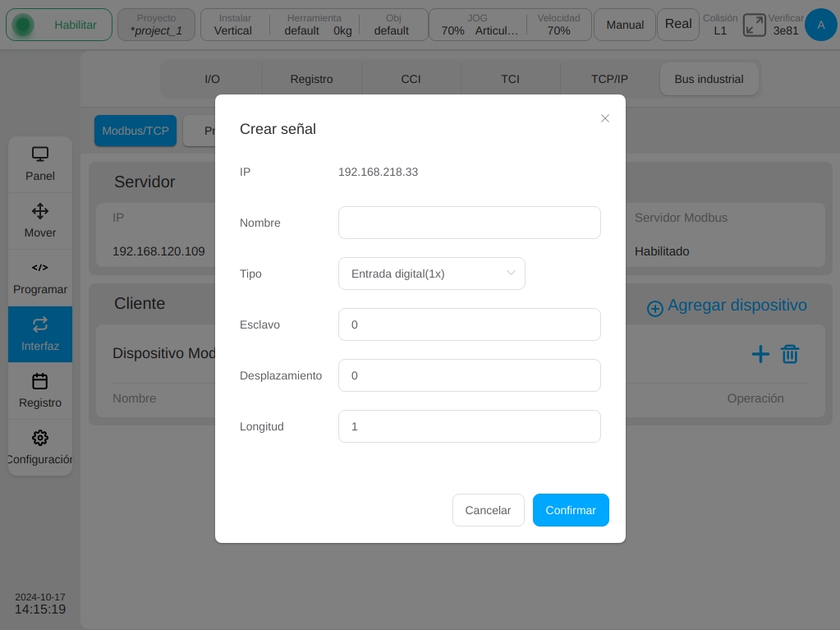Viewport: 840px width, 630px height.
Task: Open the Velocidad 70% setting
Action: 558,25
